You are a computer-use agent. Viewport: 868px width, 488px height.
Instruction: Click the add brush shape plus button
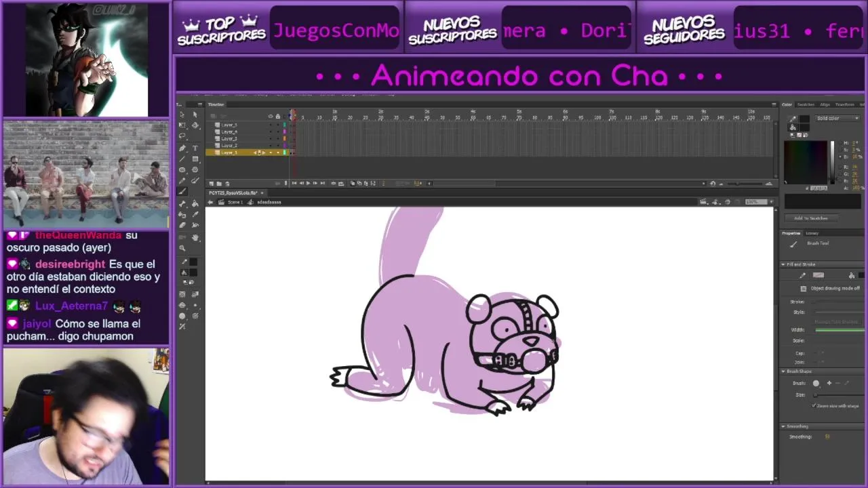click(829, 383)
